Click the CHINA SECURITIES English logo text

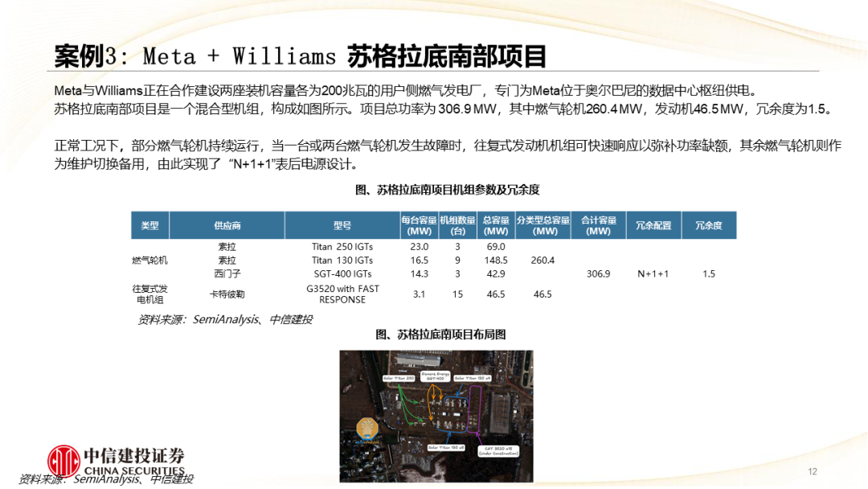click(134, 471)
